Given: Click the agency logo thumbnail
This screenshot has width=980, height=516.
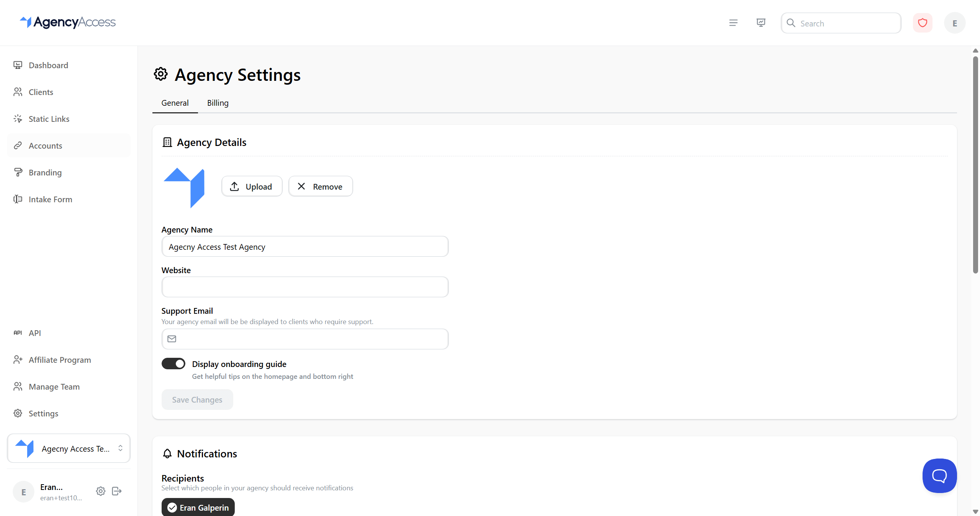Looking at the screenshot, I should point(184,188).
